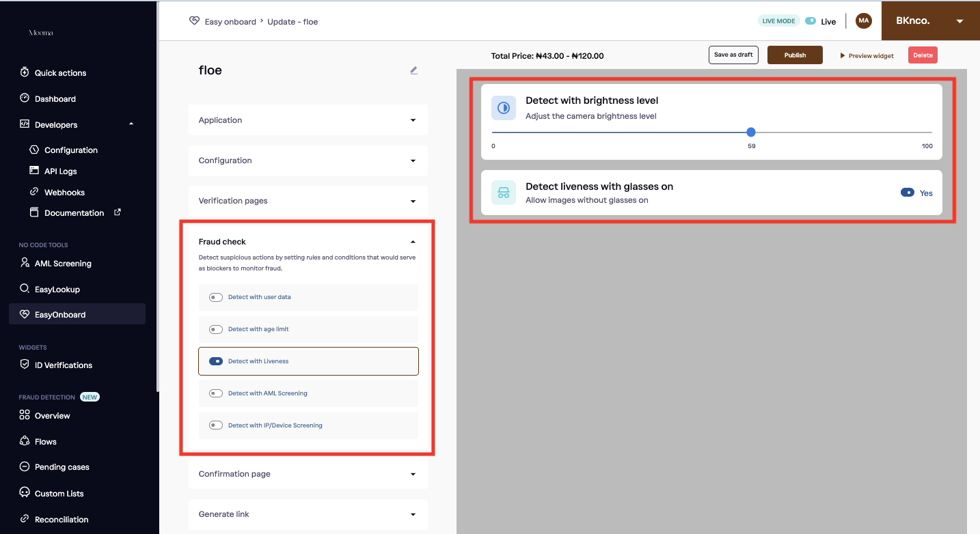The width and height of the screenshot is (980, 534).
Task: Collapse the Fraud check section
Action: [x=413, y=242]
